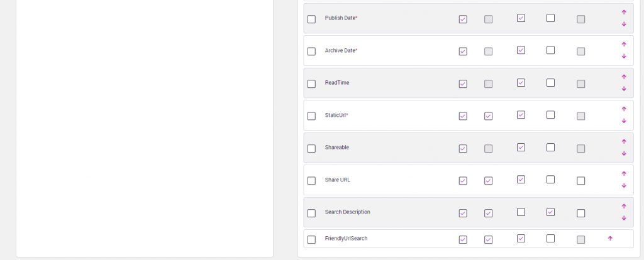Uncheck first purple checkbox for Archive Date

click(x=463, y=51)
